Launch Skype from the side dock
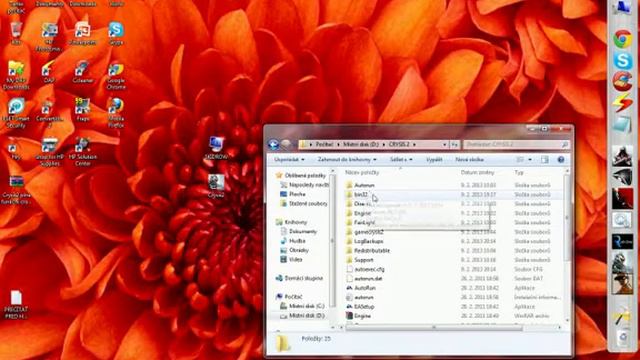The height and width of the screenshot is (360, 640). (622, 60)
